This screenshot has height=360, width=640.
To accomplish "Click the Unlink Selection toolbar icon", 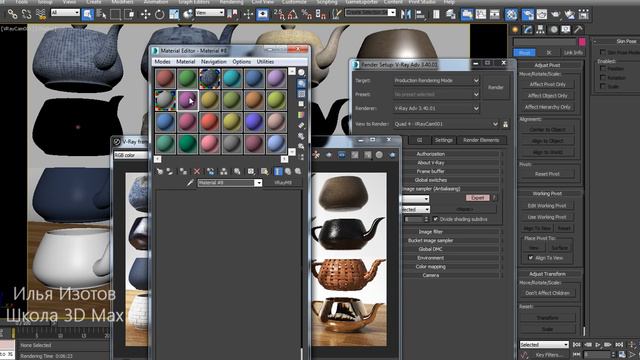I will click(27, 15).
